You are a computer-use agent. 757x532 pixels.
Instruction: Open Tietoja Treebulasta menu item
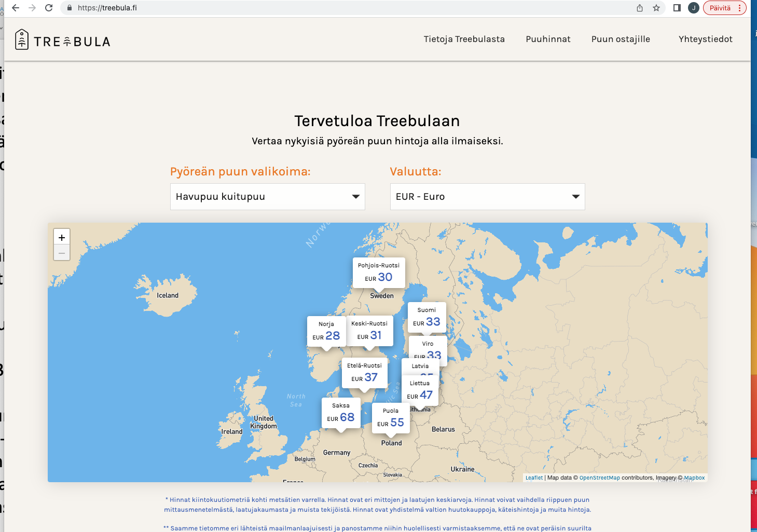coord(464,39)
